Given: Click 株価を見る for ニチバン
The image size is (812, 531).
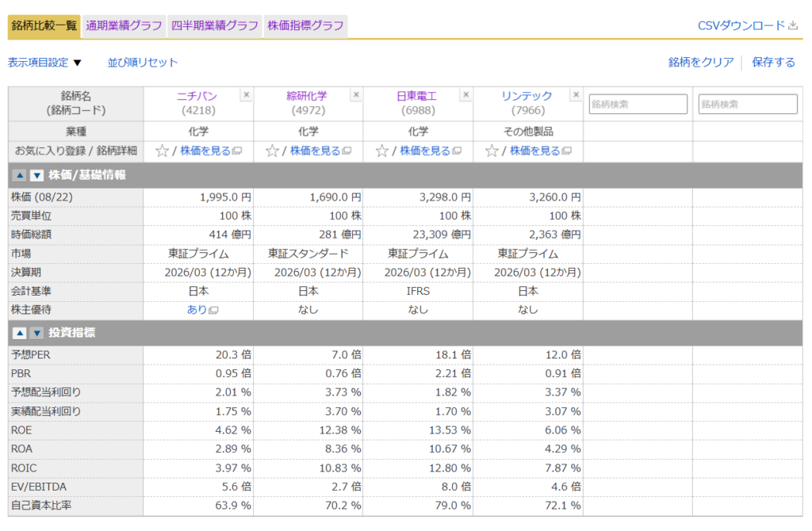Looking at the screenshot, I should click(205, 151).
